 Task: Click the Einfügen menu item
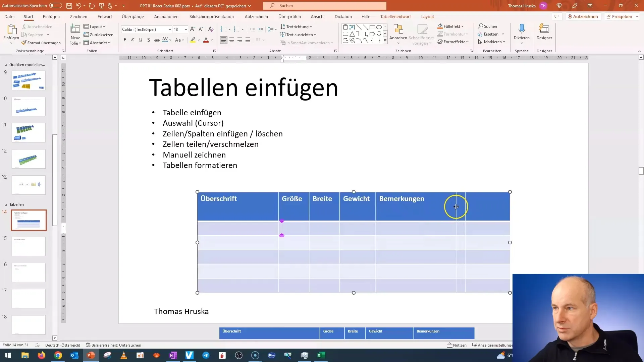(x=51, y=16)
